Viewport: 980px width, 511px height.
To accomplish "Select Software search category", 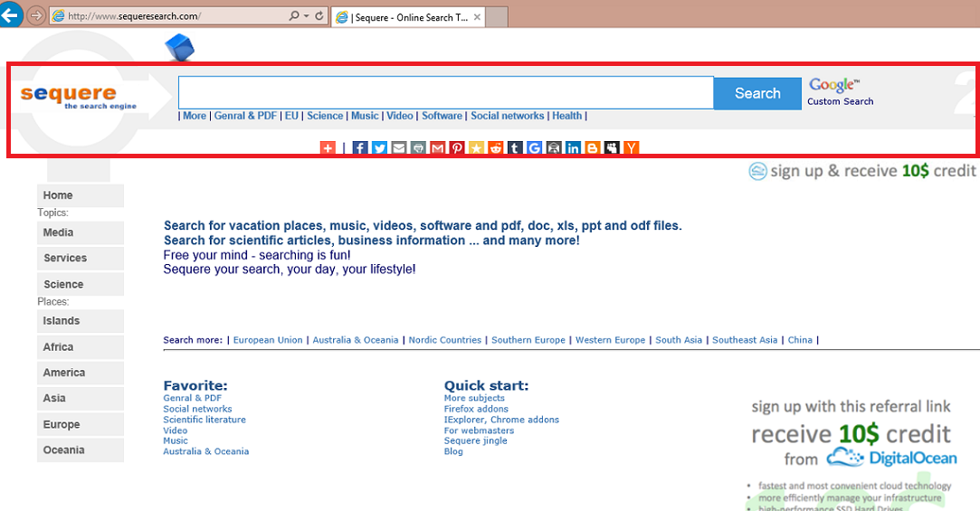I will pos(442,116).
